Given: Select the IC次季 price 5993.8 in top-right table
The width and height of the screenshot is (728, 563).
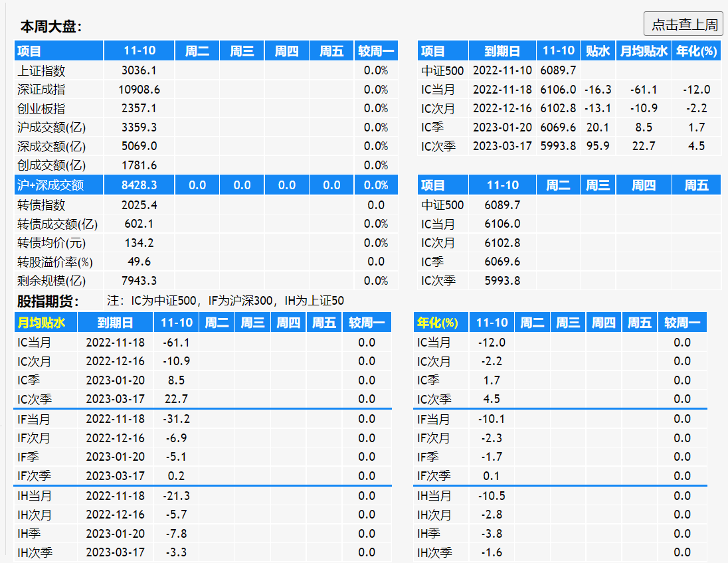Looking at the screenshot, I should (x=558, y=146).
